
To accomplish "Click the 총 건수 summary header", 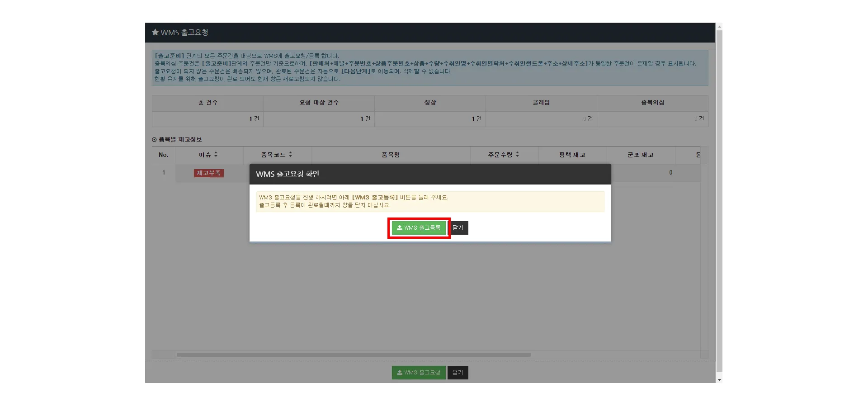I will pos(208,103).
